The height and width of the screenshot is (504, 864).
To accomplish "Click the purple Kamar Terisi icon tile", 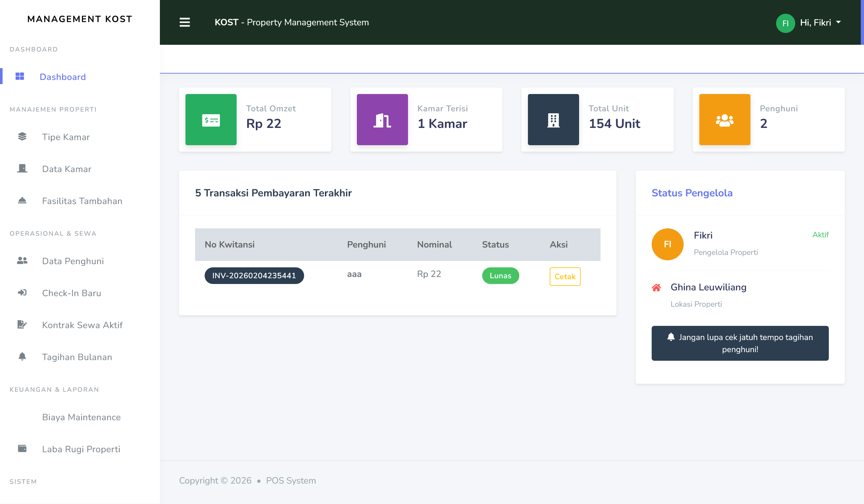I will tap(382, 120).
